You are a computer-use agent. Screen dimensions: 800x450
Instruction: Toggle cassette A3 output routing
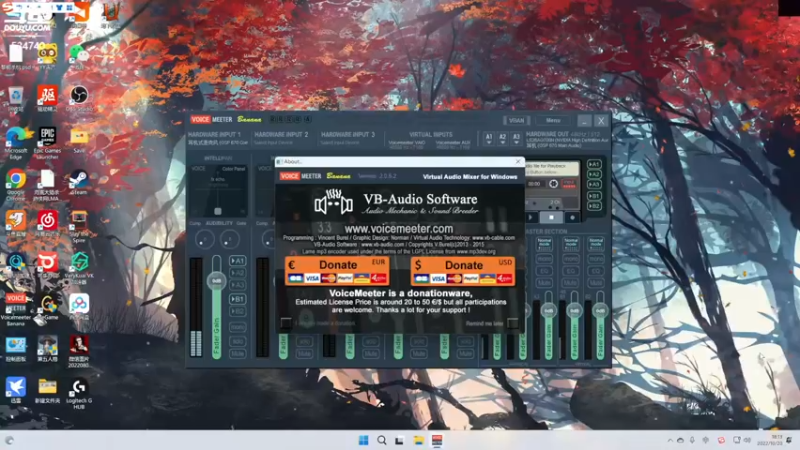click(594, 184)
